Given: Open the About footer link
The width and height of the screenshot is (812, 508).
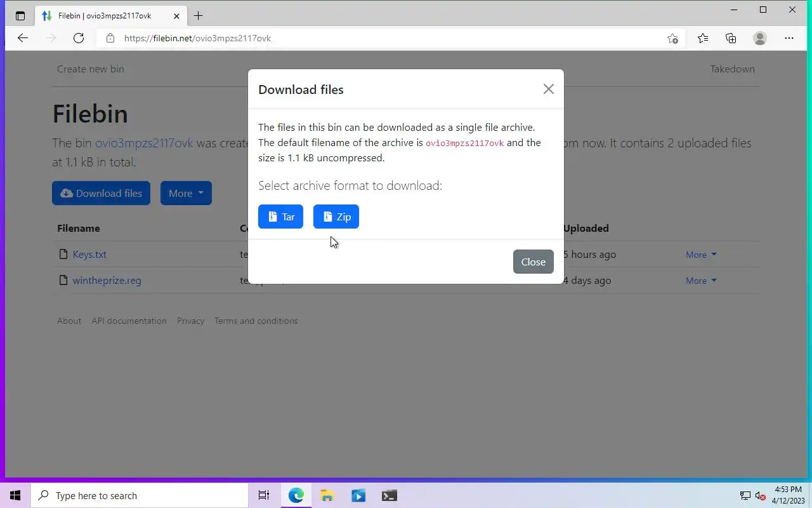Looking at the screenshot, I should (x=69, y=321).
